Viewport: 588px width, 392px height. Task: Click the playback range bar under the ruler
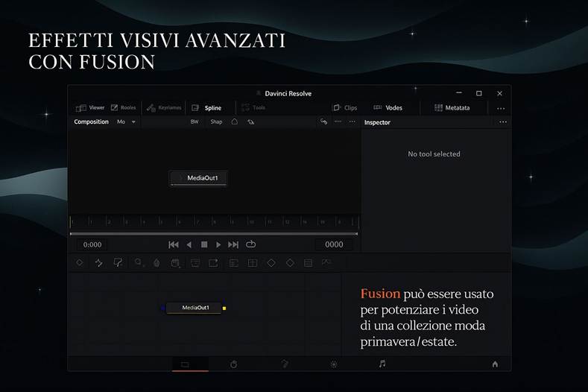tap(214, 234)
